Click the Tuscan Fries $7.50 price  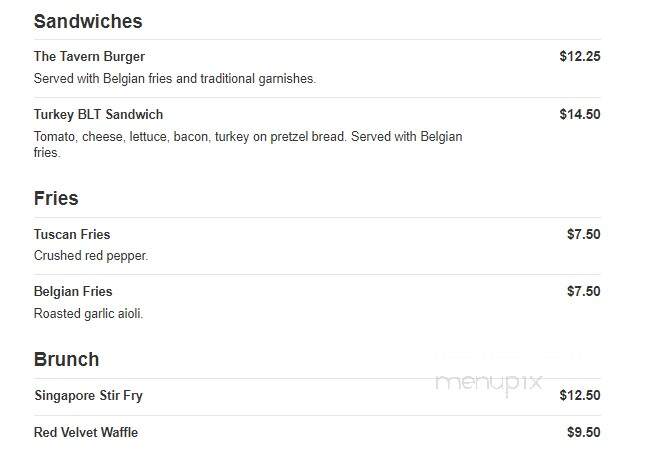[x=584, y=234]
